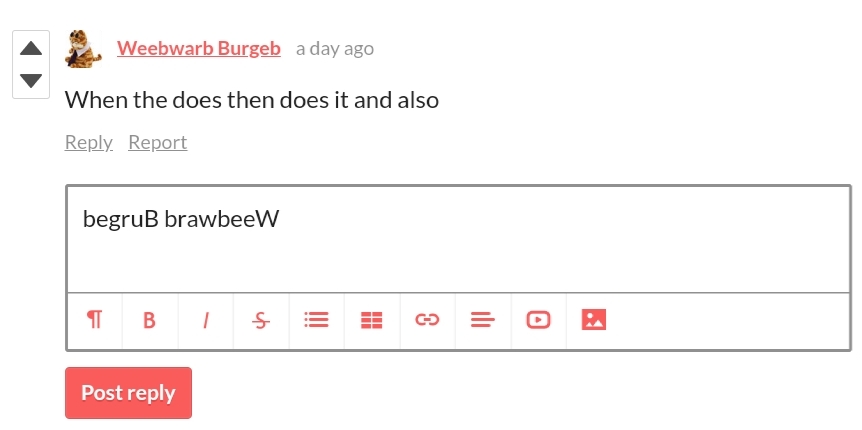
Task: Downvote Weebwarb Burgeb's comment
Action: click(31, 81)
